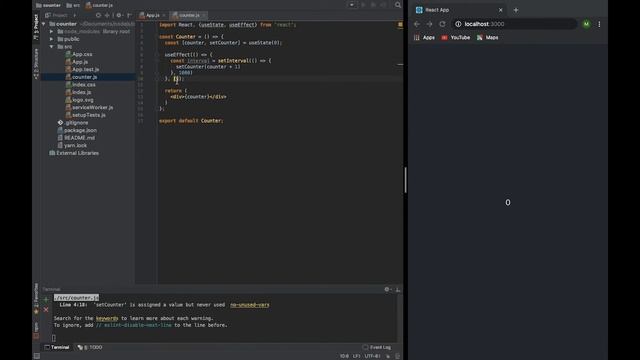The image size is (640, 360).
Task: Open the Structure tool window side tab
Action: pyautogui.click(x=36, y=63)
